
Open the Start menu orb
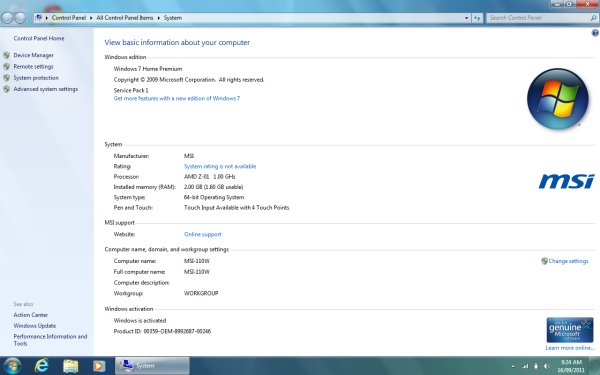12,366
